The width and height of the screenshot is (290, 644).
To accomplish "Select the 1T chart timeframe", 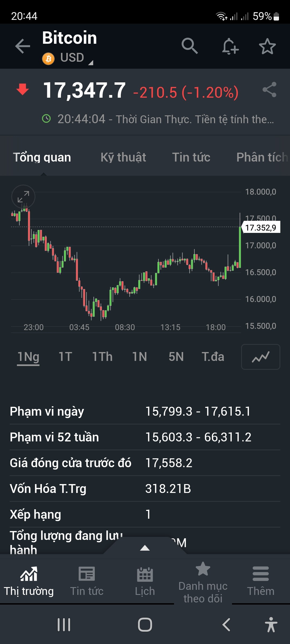I will (65, 357).
